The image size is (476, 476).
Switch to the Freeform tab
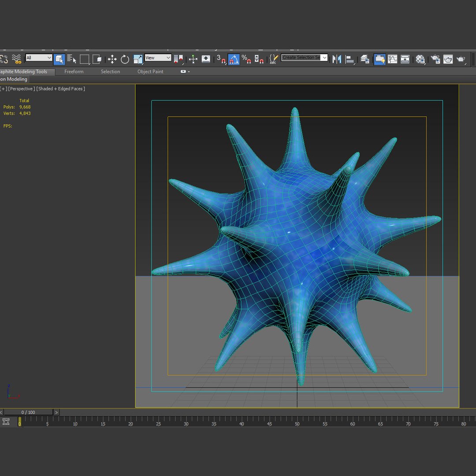(74, 72)
